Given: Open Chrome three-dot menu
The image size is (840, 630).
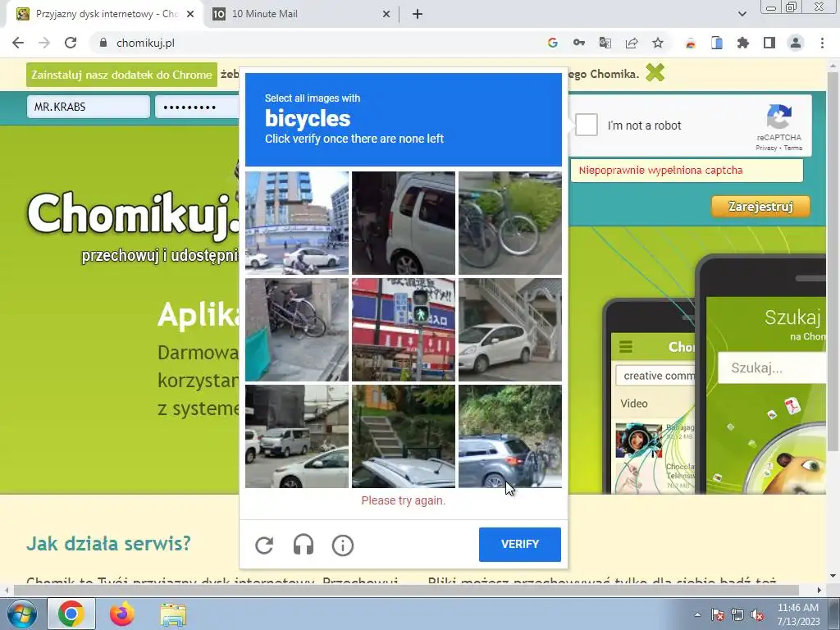Looking at the screenshot, I should tap(822, 43).
